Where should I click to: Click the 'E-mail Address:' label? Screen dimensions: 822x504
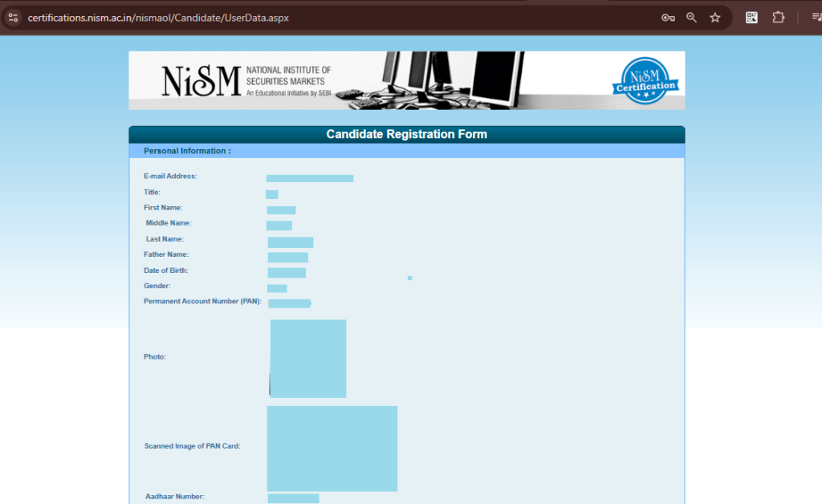tap(170, 176)
